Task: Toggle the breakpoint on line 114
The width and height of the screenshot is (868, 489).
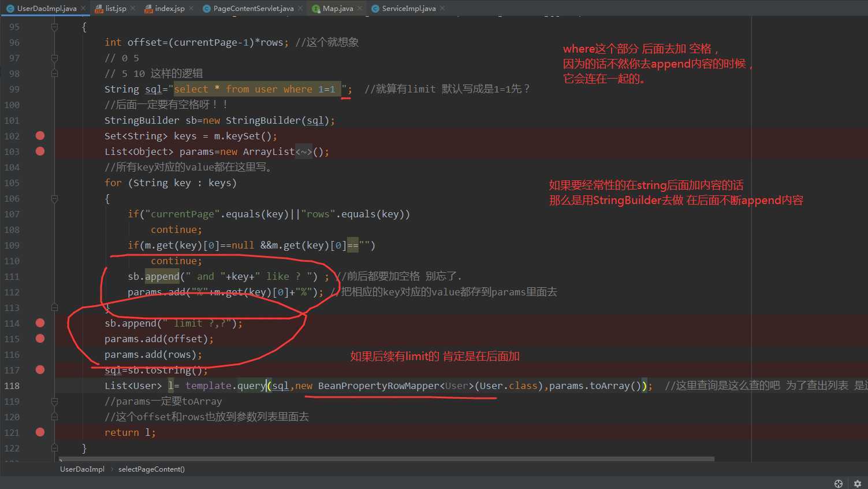Action: pos(40,323)
